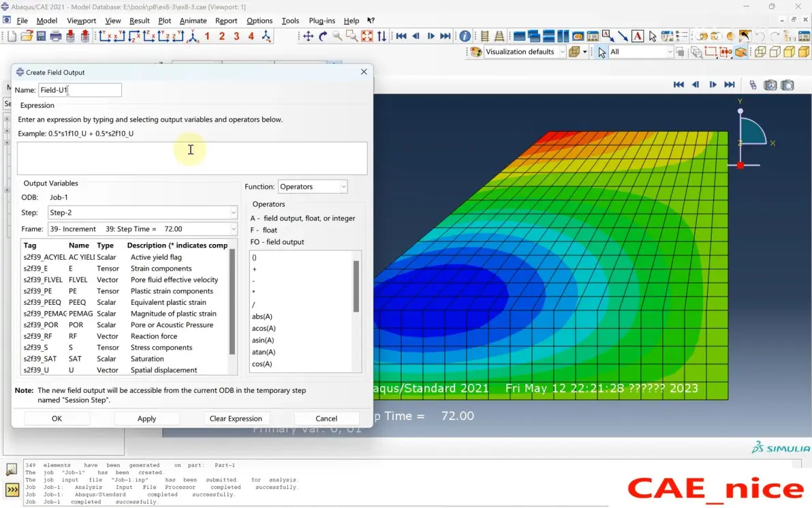This screenshot has width=812, height=508.
Task: Open the command line interface (>>>) tab
Action: pyautogui.click(x=12, y=490)
